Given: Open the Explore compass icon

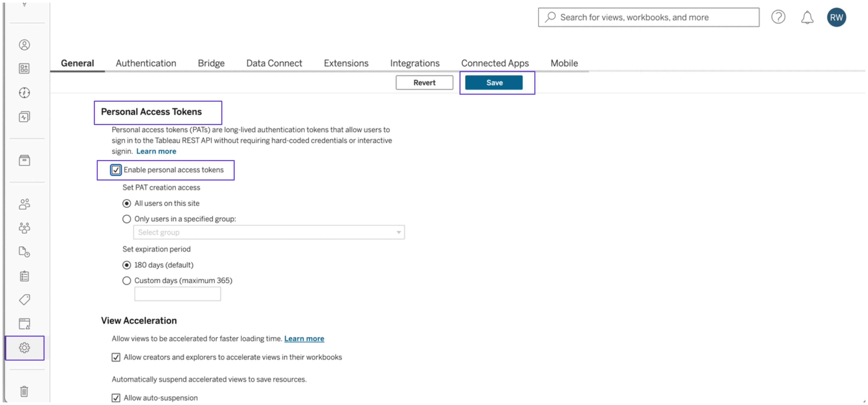Looking at the screenshot, I should click(24, 92).
